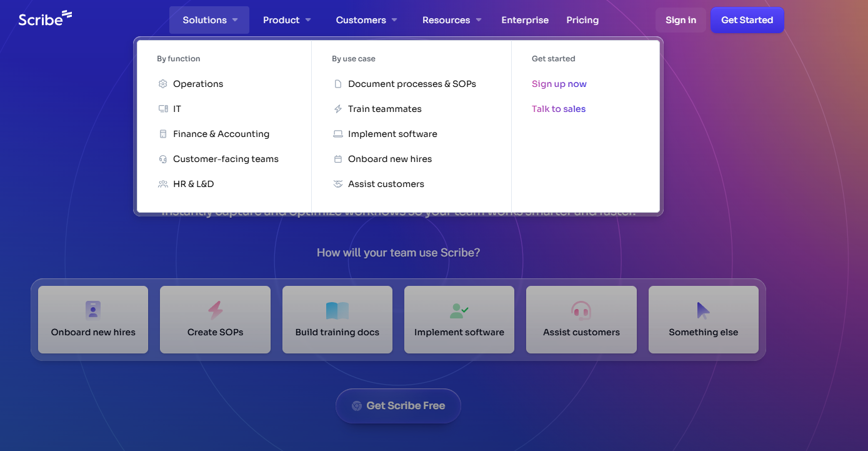Viewport: 868px width, 451px height.
Task: Click the pink lightning icon on Create SOPs
Action: 215,310
